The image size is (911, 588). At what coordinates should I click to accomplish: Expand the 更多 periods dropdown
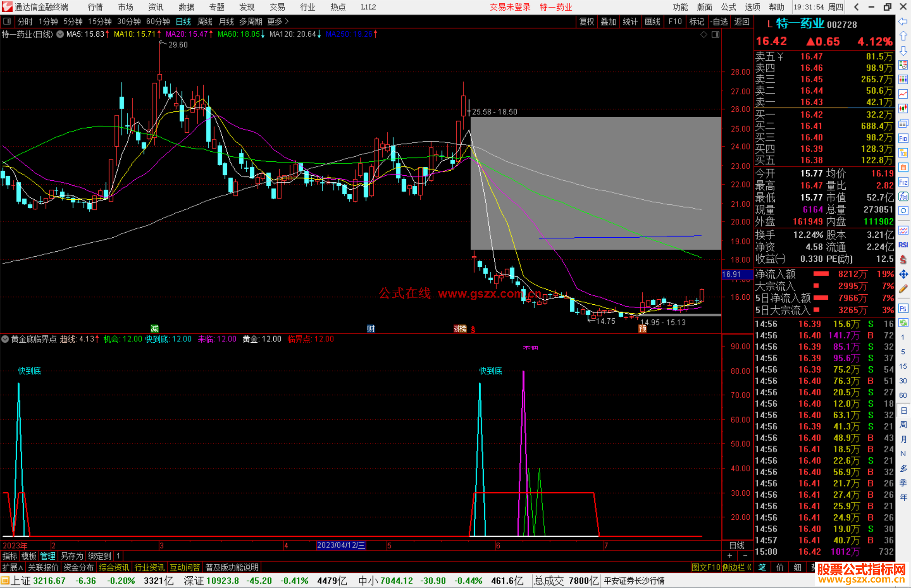pyautogui.click(x=278, y=21)
